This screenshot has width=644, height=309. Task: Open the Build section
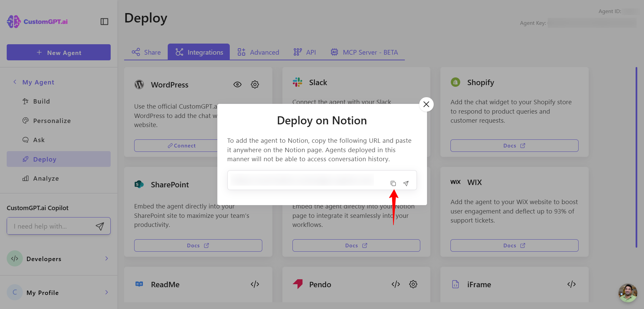[x=36, y=101]
